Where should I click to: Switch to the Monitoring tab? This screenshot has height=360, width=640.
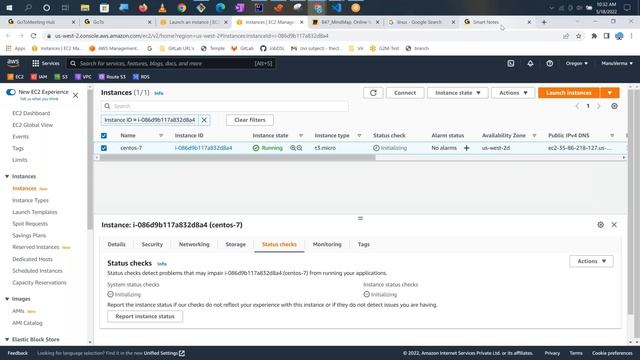[x=327, y=244]
